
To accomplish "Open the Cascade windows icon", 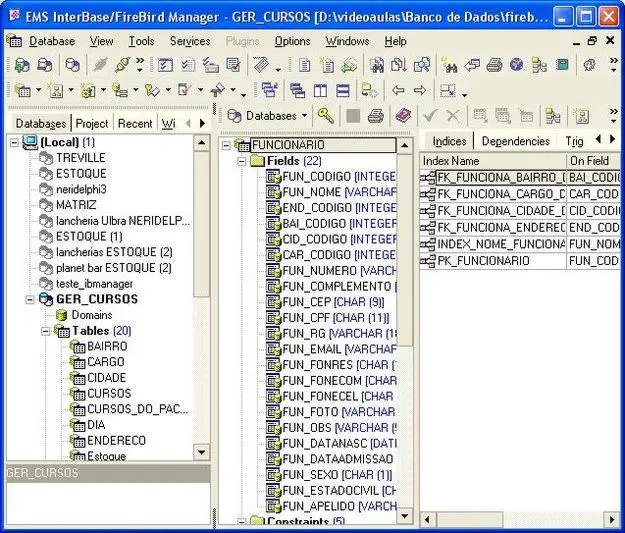I will click(x=297, y=91).
